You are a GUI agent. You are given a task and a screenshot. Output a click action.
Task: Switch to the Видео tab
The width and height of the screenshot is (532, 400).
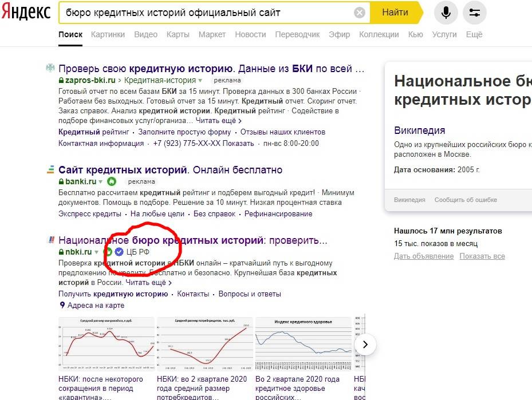point(145,34)
